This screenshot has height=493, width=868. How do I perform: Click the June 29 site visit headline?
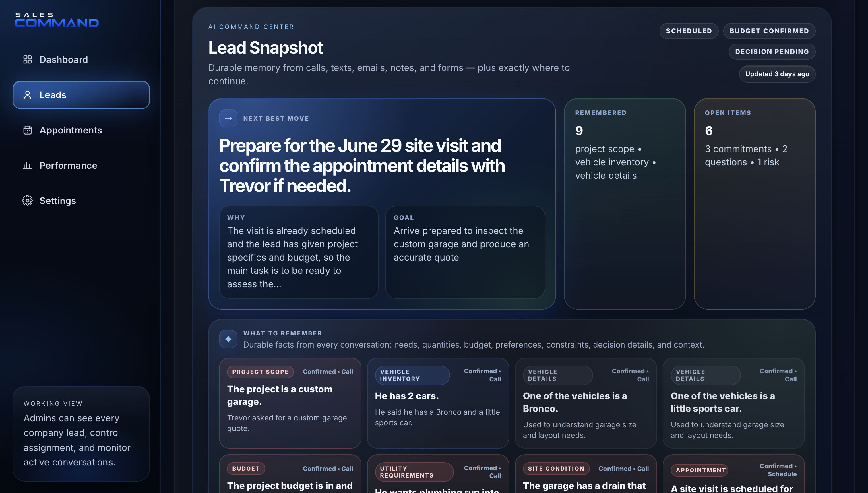click(362, 165)
